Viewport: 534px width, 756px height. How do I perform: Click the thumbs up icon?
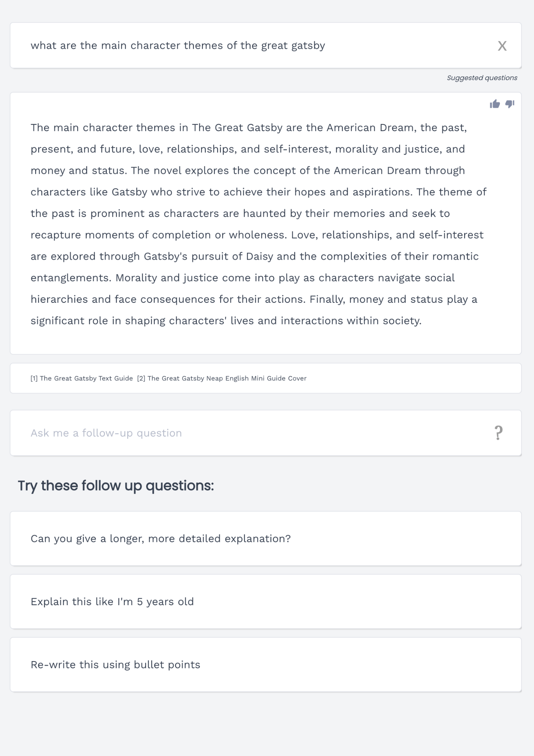(x=495, y=104)
